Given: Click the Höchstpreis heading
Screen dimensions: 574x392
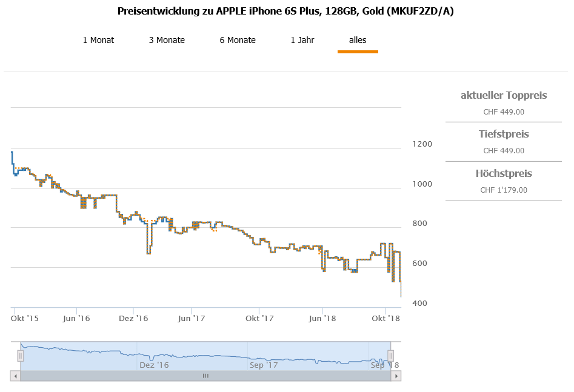Looking at the screenshot, I should click(x=504, y=173).
